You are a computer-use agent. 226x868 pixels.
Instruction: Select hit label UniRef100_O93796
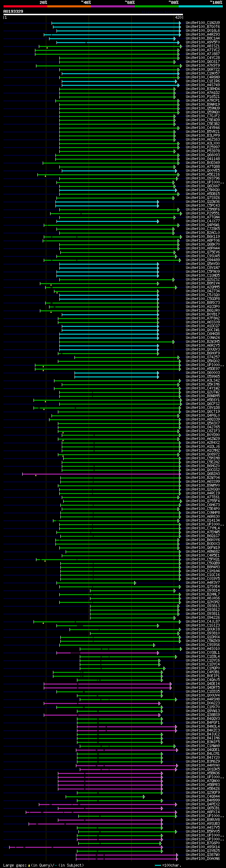point(203,178)
